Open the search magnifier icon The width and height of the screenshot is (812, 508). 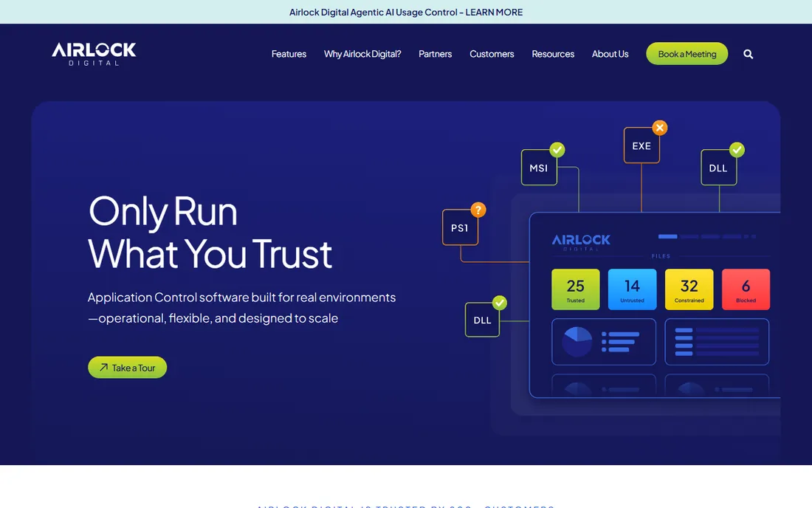click(x=749, y=54)
